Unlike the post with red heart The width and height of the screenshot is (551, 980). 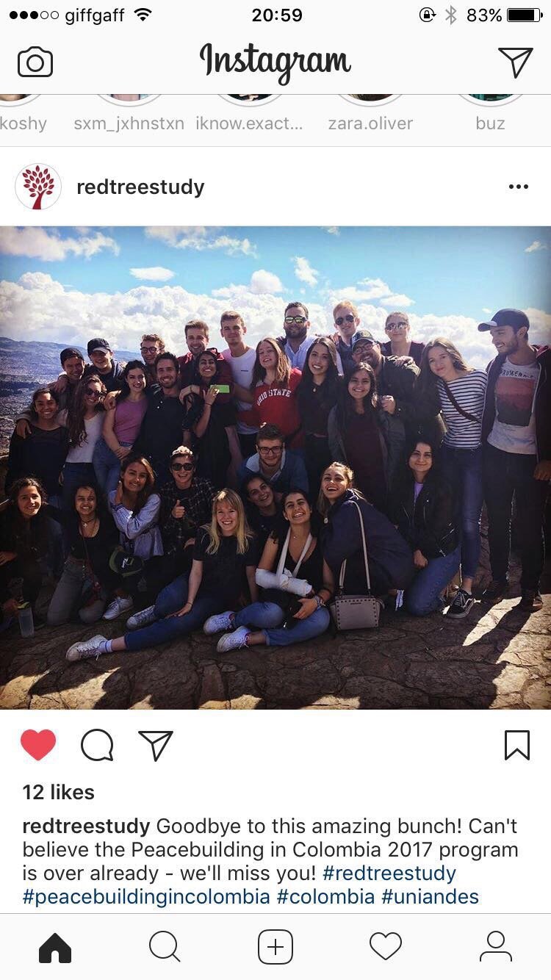pos(38,745)
